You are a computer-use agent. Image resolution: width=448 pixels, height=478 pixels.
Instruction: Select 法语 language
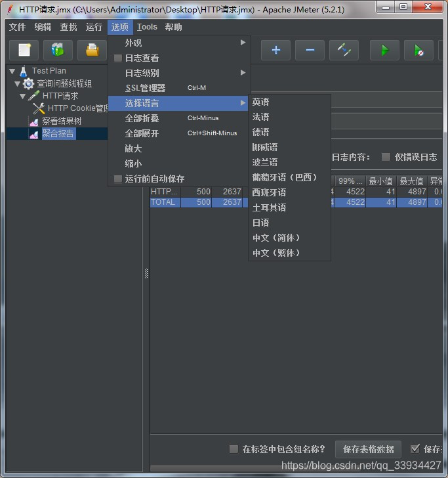click(x=289, y=117)
